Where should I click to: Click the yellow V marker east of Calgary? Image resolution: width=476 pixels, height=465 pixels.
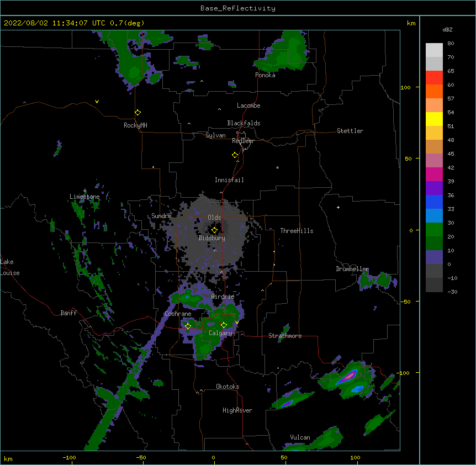point(237,323)
